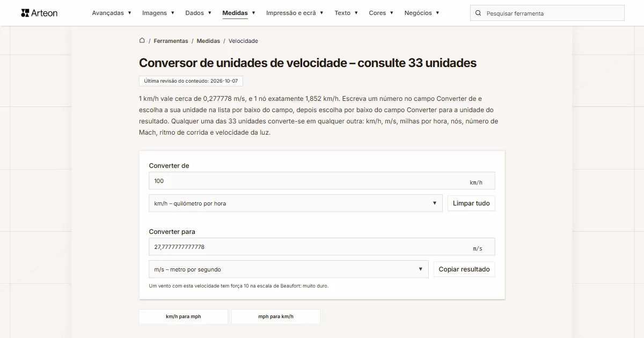This screenshot has height=338, width=644.
Task: Click the Converter de value field
Action: point(322,181)
